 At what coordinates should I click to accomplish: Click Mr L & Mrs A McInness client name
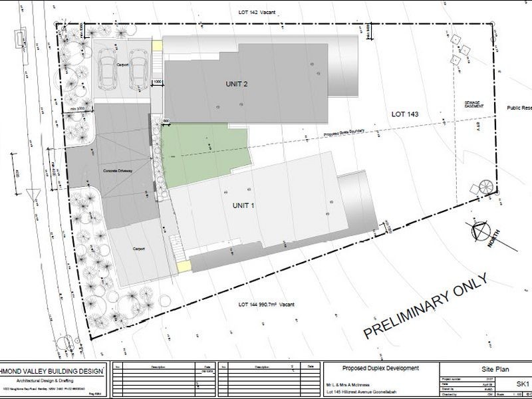coord(348,385)
